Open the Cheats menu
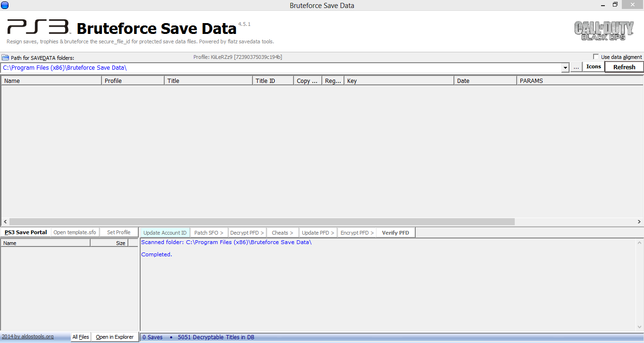Image resolution: width=644 pixels, height=343 pixels. 283,233
